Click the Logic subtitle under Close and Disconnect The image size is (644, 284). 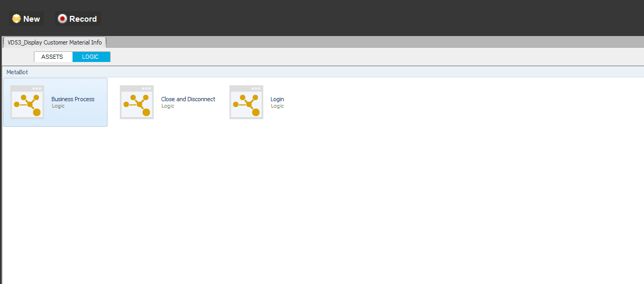click(168, 106)
